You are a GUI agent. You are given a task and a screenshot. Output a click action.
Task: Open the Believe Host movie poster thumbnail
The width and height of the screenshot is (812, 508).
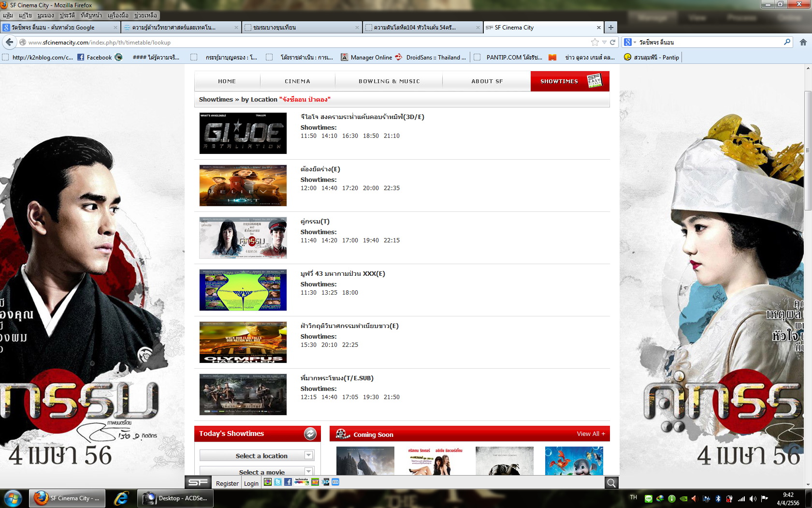click(x=243, y=185)
